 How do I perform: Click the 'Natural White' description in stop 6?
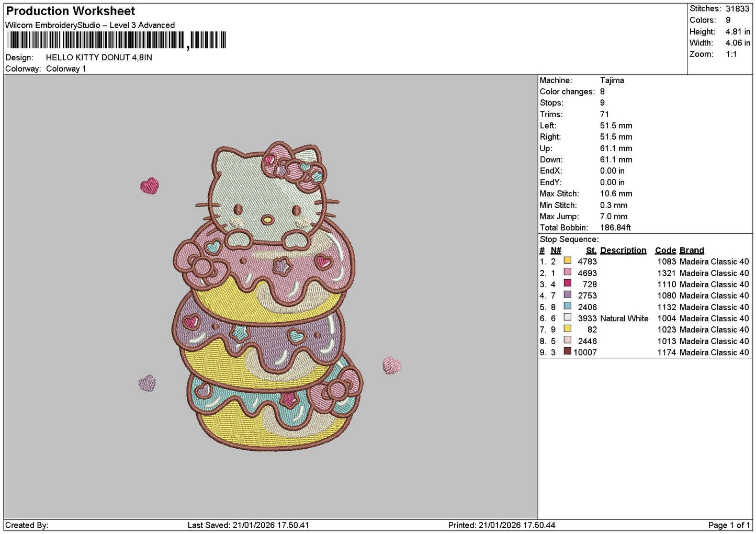624,319
